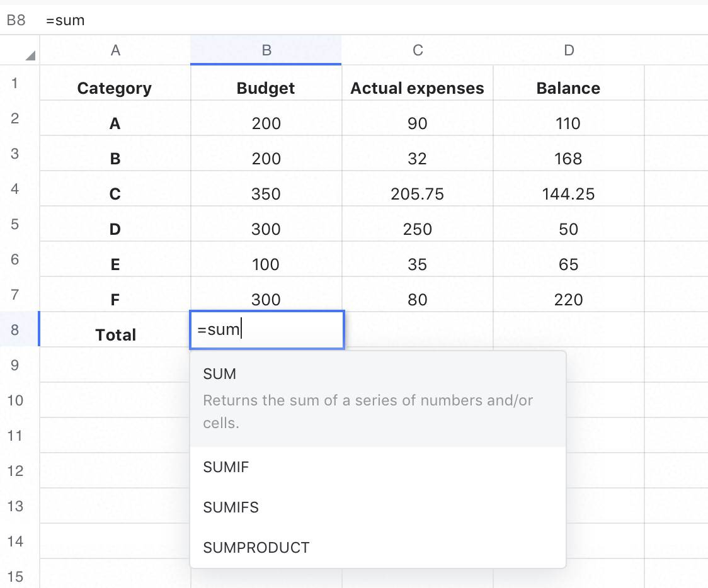Click the Actual expenses header cell
The height and width of the screenshot is (588, 708).
[x=418, y=88]
